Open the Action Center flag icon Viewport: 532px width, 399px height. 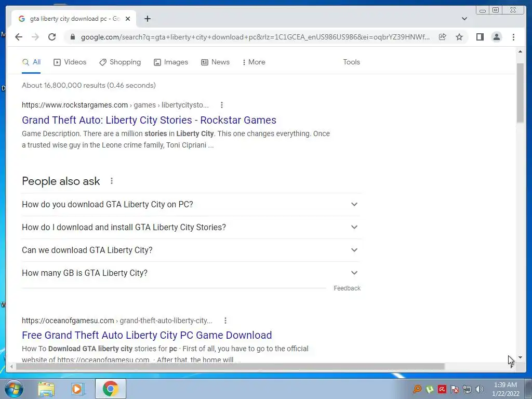point(455,389)
